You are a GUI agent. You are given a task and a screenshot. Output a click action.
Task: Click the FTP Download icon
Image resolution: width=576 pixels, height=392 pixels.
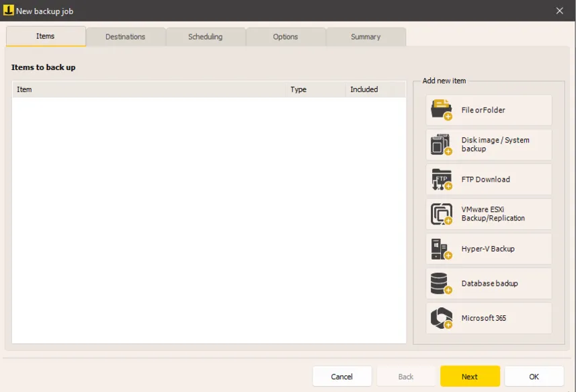[442, 180]
